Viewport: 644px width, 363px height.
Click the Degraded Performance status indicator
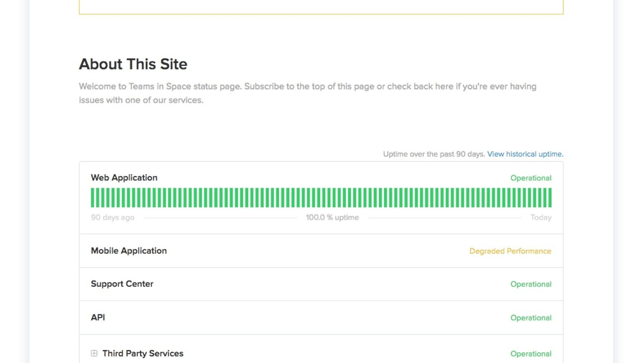[510, 251]
